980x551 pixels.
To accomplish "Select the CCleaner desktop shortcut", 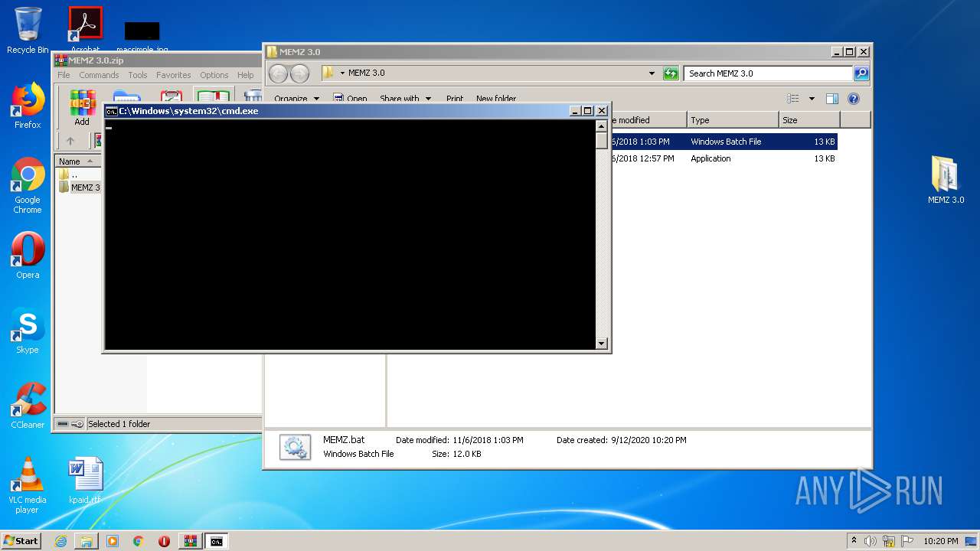I will tap(28, 406).
